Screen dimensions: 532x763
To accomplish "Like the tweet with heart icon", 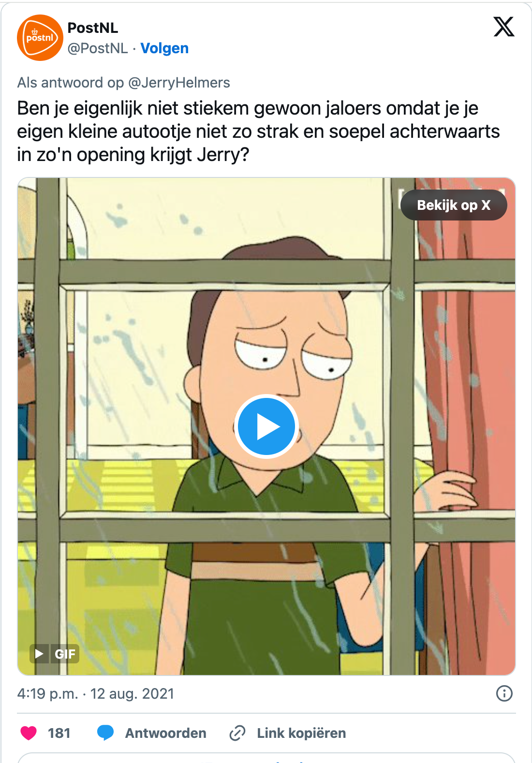I will tap(29, 733).
